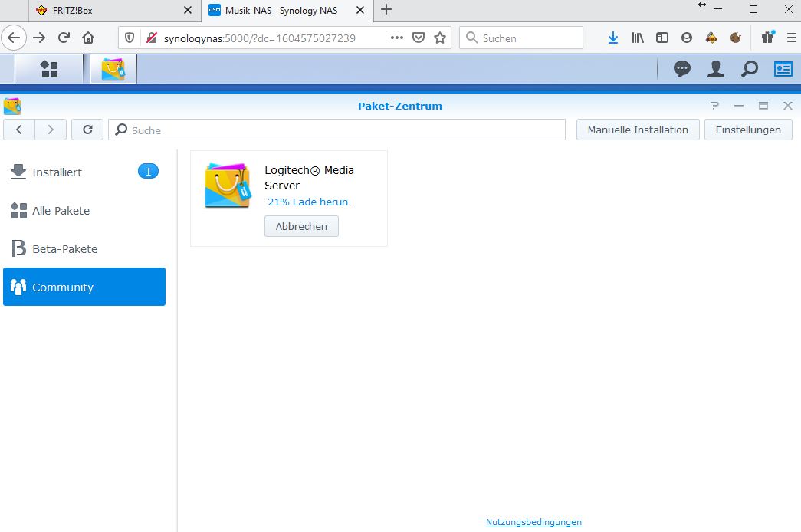Go back in Paket-Zentrum
This screenshot has width=801, height=532.
coord(19,130)
